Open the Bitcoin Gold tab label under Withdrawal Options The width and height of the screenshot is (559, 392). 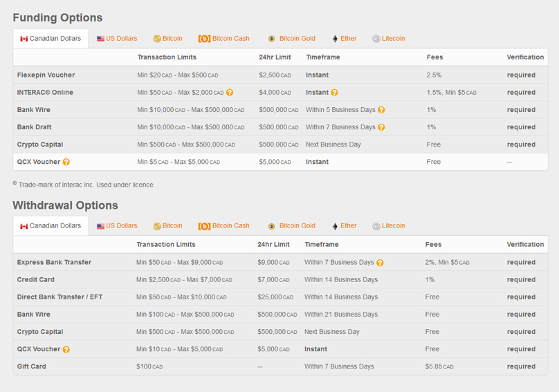click(297, 226)
